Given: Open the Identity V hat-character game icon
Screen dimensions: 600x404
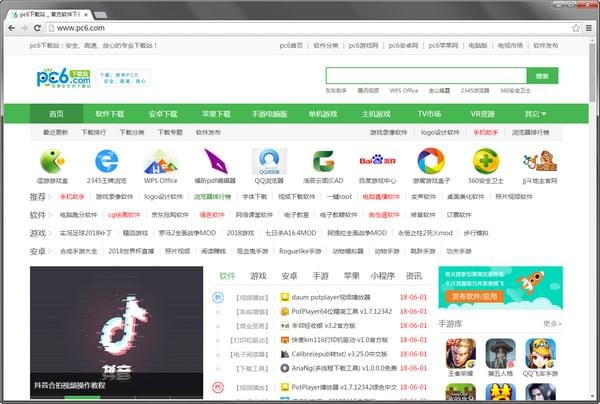Looking at the screenshot, I should [501, 353].
